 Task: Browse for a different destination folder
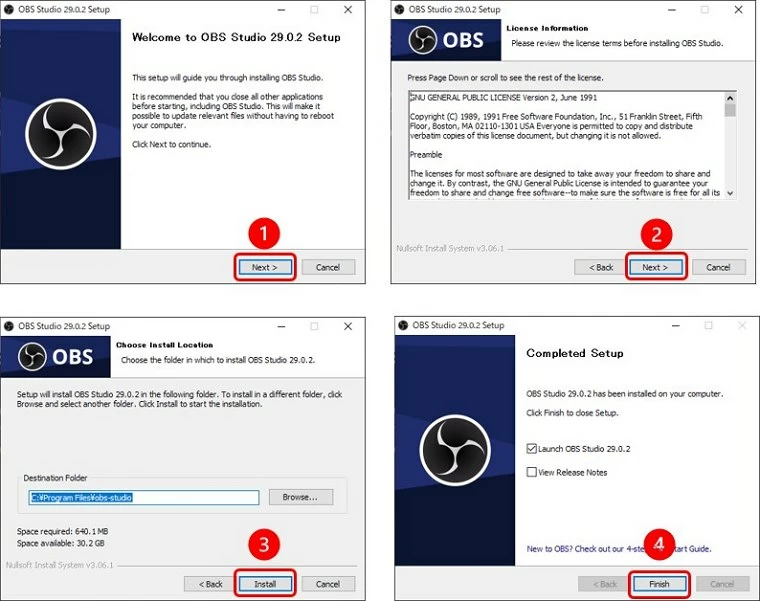(301, 497)
